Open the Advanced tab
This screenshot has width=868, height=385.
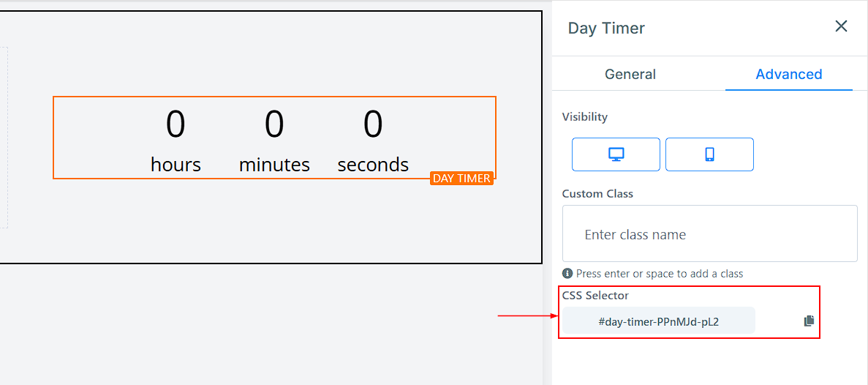coord(788,74)
